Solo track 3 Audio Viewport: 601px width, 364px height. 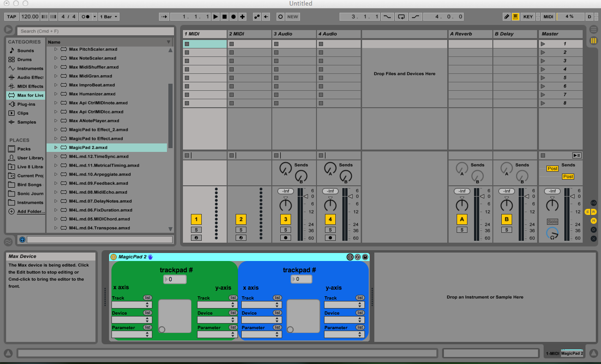coord(285,229)
